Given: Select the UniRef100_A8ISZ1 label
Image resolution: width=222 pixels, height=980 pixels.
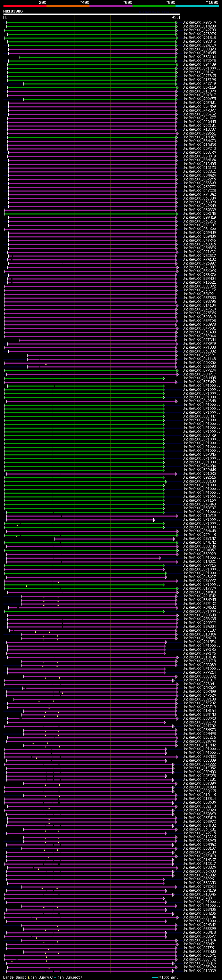Looking at the screenshot, I should [199, 72].
